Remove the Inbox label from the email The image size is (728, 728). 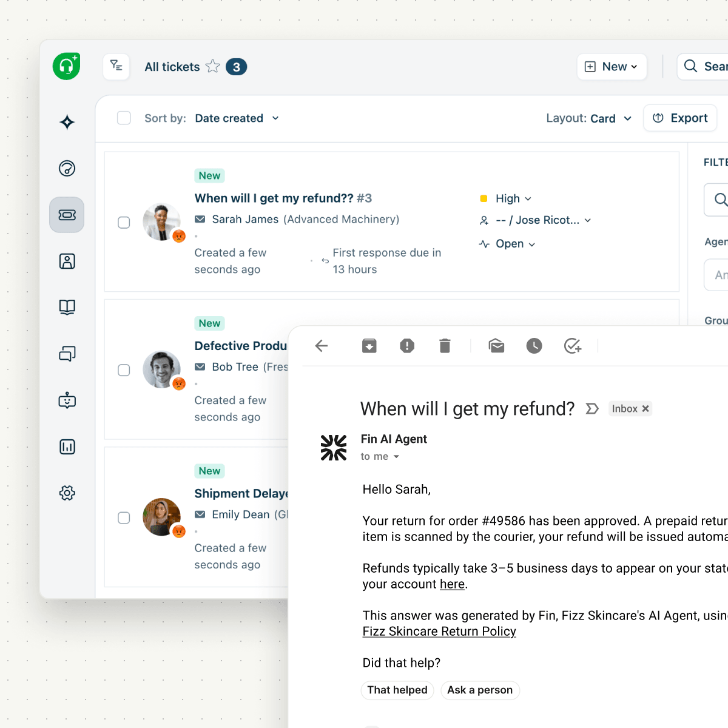(x=645, y=409)
